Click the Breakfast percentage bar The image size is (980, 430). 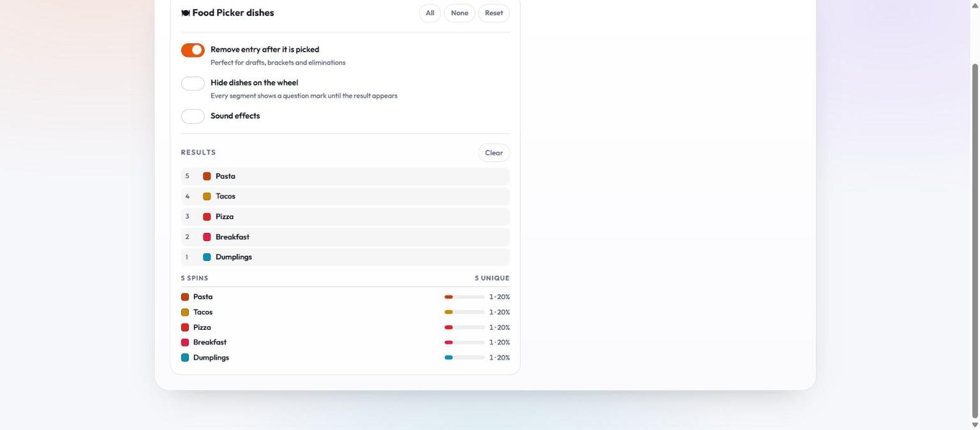[464, 343]
